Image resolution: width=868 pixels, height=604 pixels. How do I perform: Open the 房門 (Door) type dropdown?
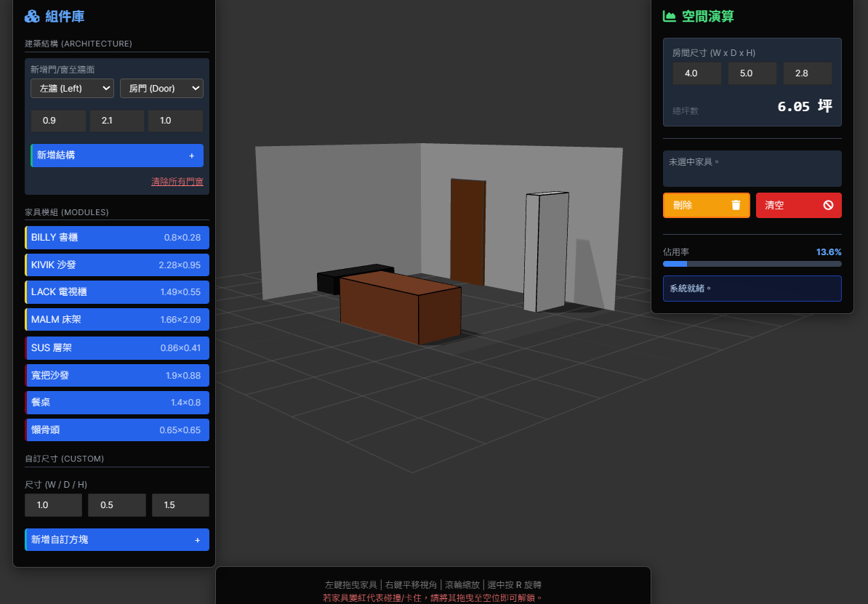161,88
